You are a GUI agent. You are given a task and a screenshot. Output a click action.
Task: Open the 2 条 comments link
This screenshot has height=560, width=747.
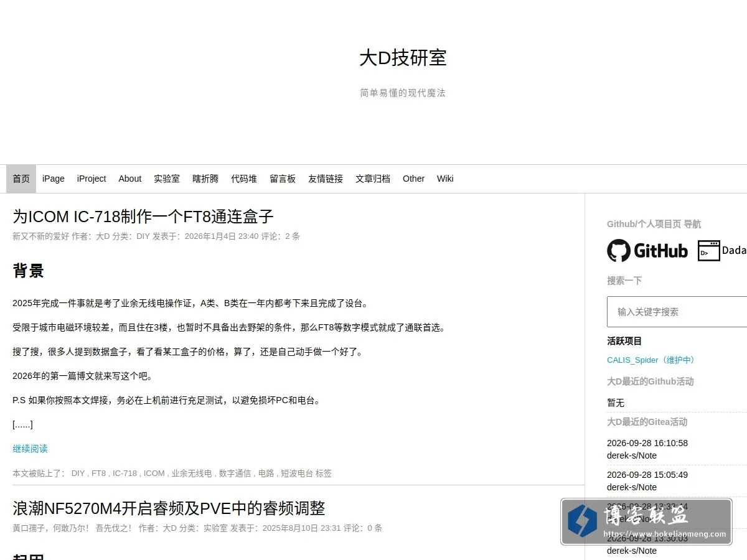(x=293, y=236)
